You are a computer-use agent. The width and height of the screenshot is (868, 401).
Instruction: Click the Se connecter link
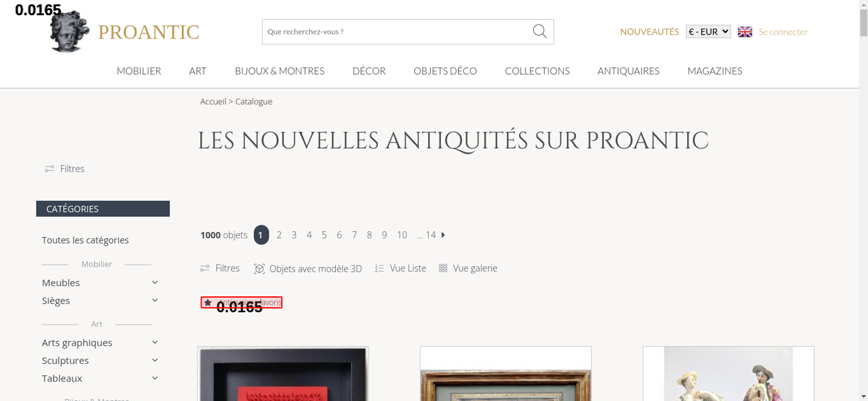783,32
